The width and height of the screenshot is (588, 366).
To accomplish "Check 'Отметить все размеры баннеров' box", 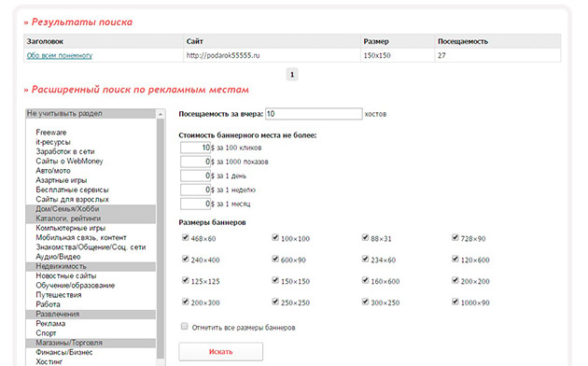I will point(184,326).
